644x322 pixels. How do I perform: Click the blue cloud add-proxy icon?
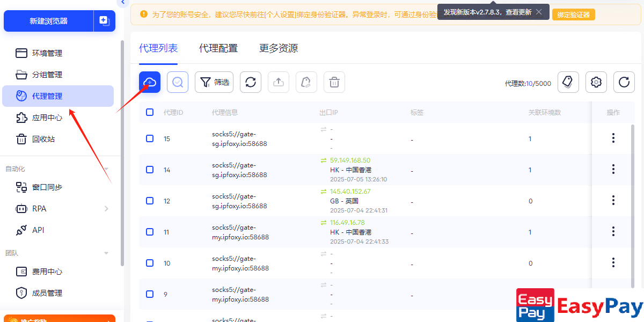[150, 82]
